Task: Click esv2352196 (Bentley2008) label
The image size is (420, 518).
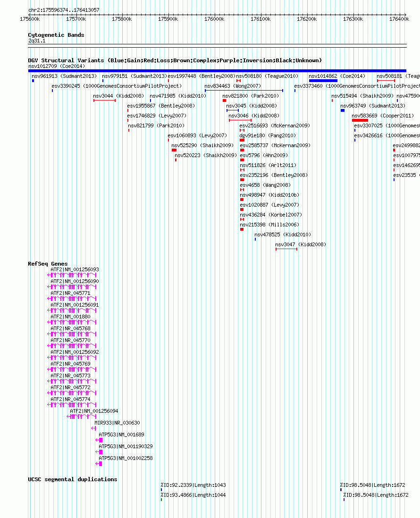Action: 274,175
